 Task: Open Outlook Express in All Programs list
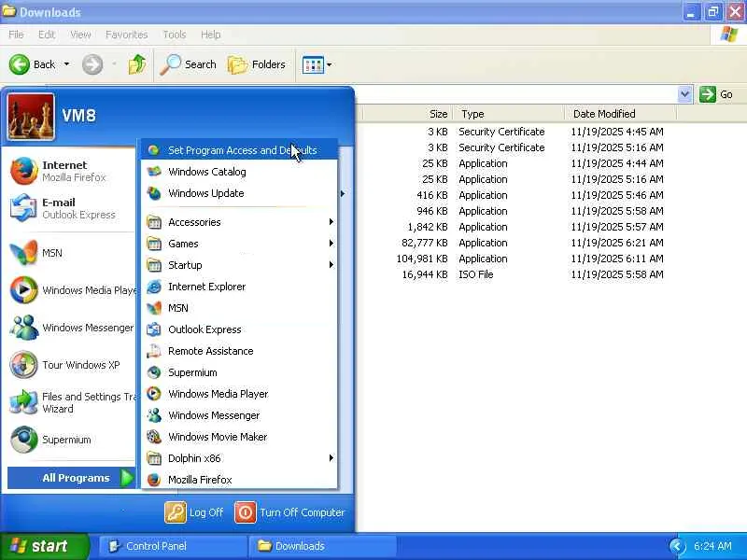click(239, 329)
